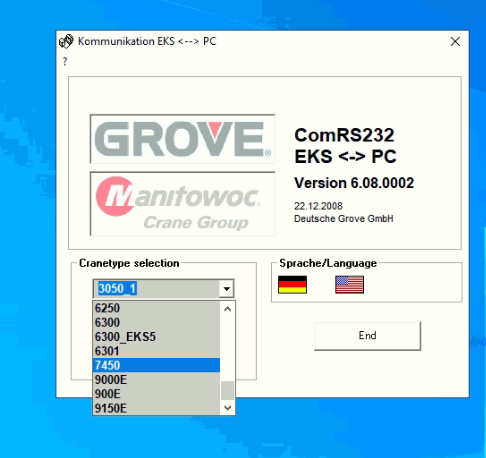Choose 9150E crane type

coord(156,408)
